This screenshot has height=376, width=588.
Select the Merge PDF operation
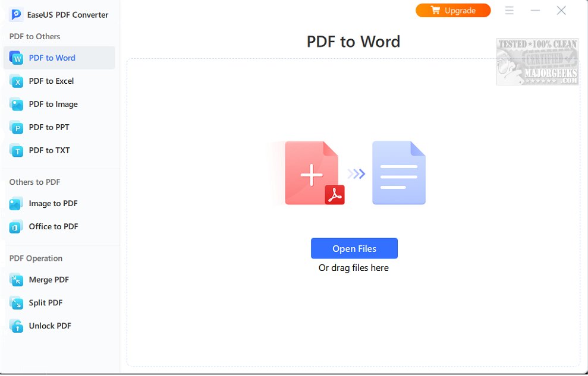click(50, 280)
